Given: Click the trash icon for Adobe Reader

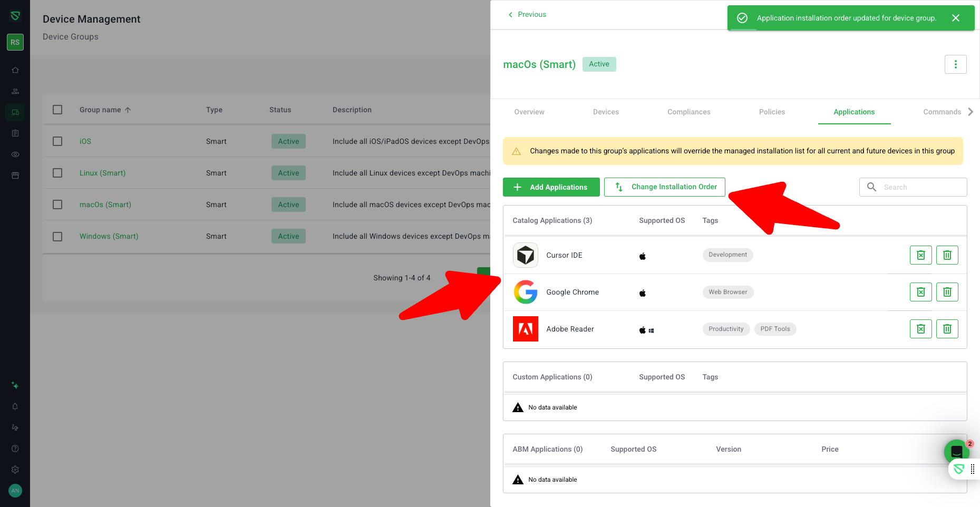Looking at the screenshot, I should point(947,329).
